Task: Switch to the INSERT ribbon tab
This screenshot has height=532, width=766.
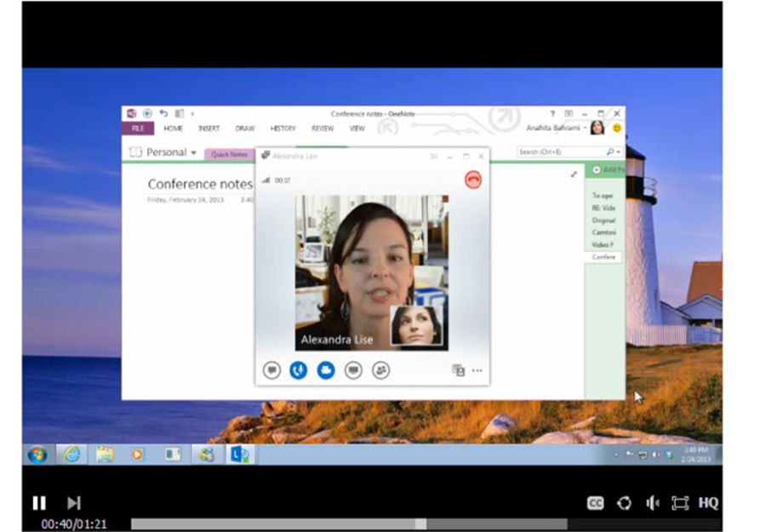Action: click(209, 129)
